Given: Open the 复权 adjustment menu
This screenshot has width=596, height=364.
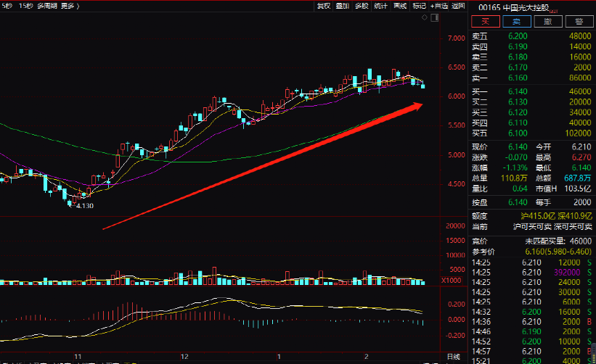Looking at the screenshot, I should pos(324,6).
